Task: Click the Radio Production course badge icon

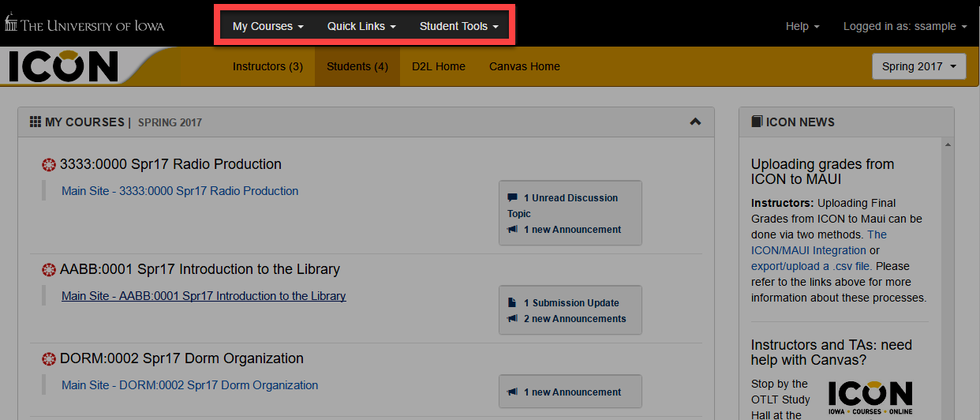Action: (x=49, y=165)
